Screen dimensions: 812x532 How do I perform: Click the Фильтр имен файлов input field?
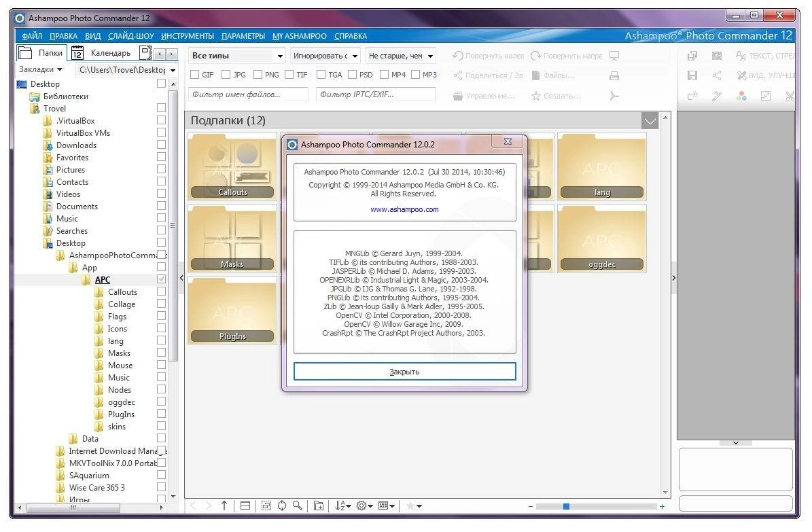point(248,94)
